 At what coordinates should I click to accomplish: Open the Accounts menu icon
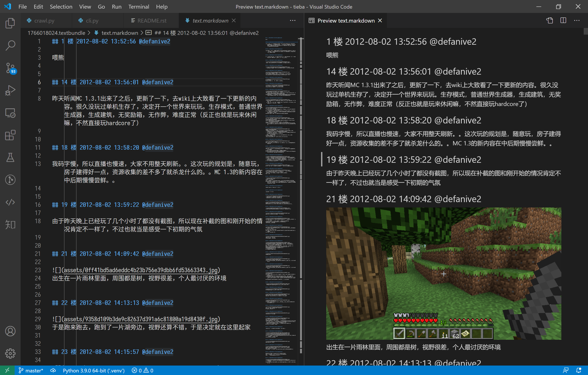(x=10, y=331)
